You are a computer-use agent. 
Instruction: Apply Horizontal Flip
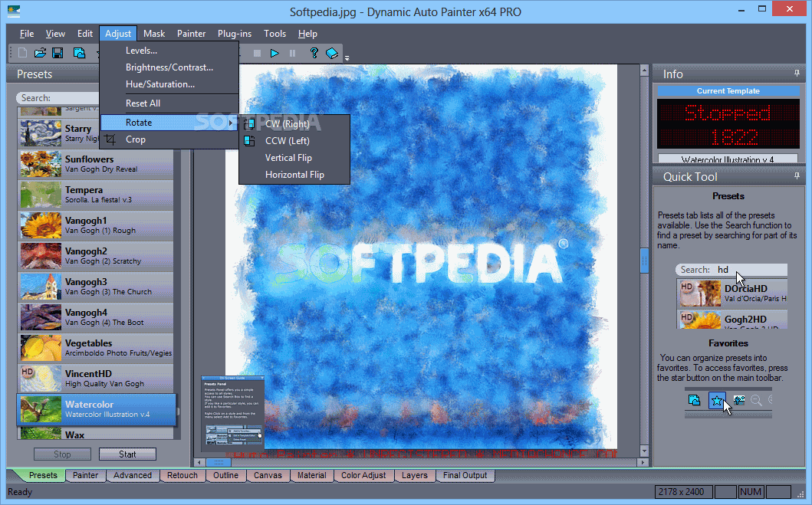pos(294,175)
